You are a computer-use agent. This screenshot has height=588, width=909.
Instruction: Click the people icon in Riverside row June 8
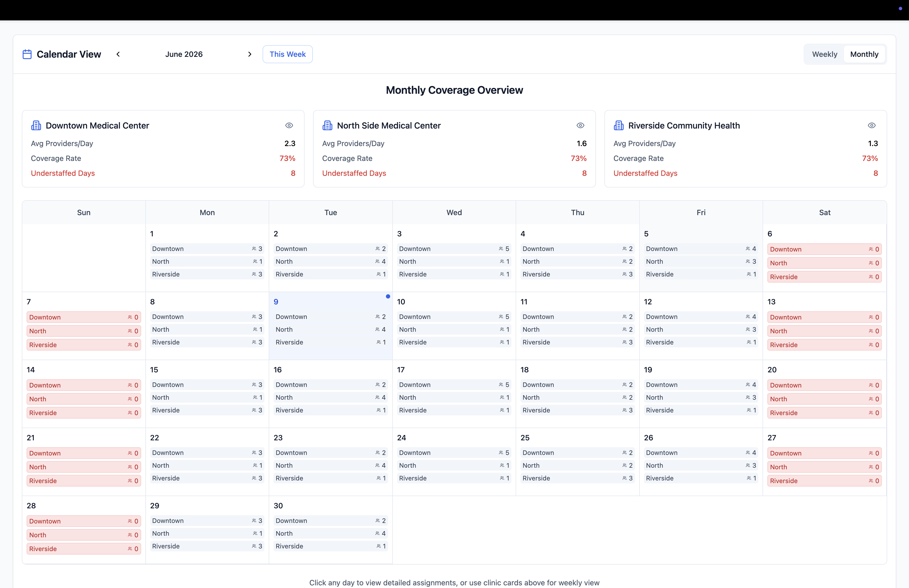pos(254,342)
